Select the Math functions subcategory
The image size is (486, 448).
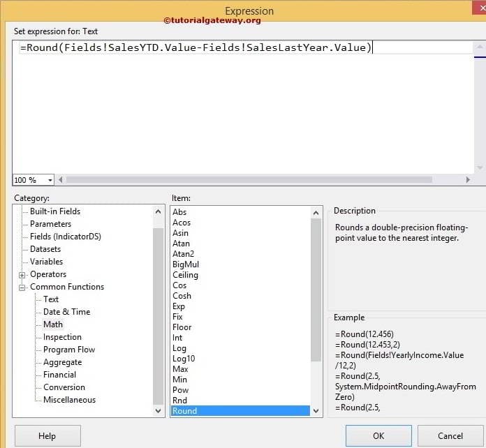[x=53, y=324]
